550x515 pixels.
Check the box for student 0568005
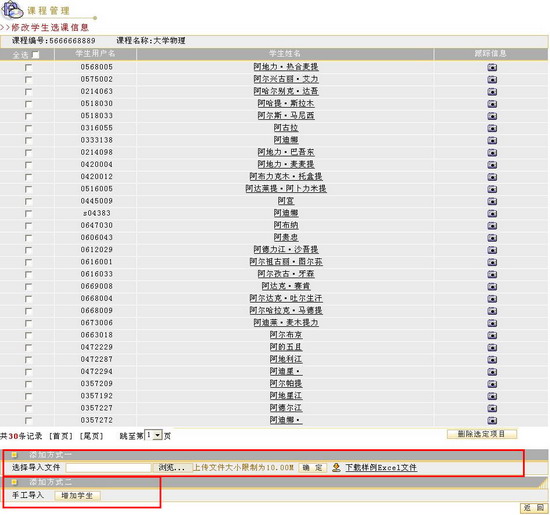pyautogui.click(x=28, y=68)
